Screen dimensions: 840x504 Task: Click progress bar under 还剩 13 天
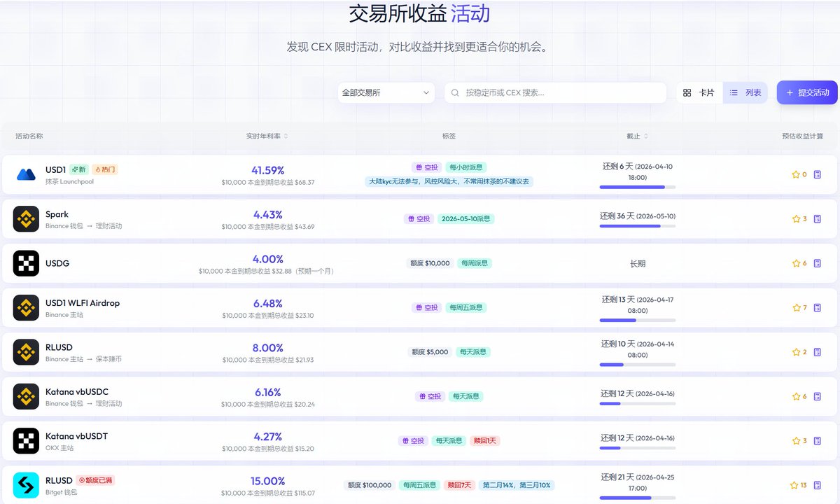(x=638, y=320)
